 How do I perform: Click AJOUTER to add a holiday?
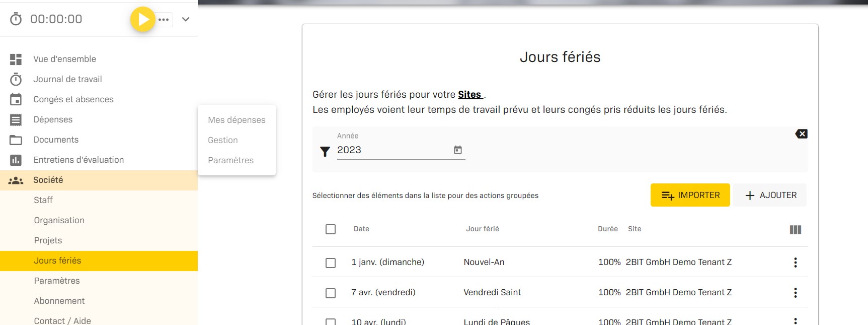pos(770,196)
